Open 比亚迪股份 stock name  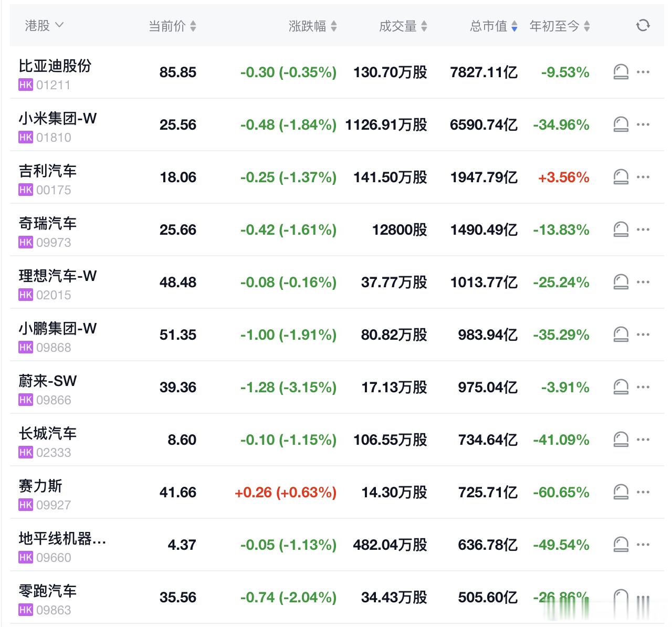(55, 66)
